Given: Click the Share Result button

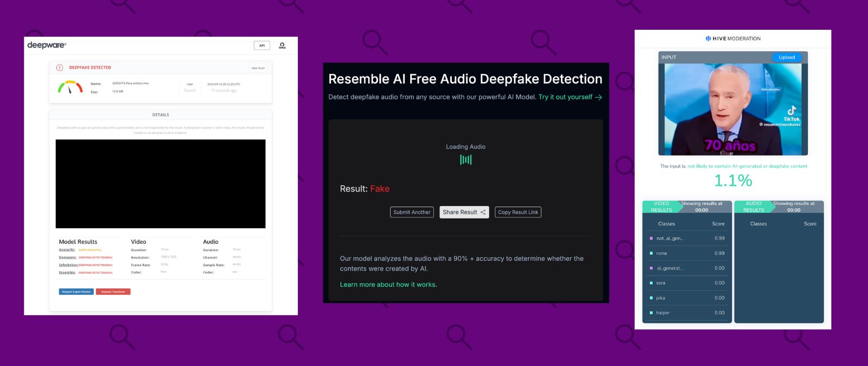Looking at the screenshot, I should pyautogui.click(x=464, y=213).
